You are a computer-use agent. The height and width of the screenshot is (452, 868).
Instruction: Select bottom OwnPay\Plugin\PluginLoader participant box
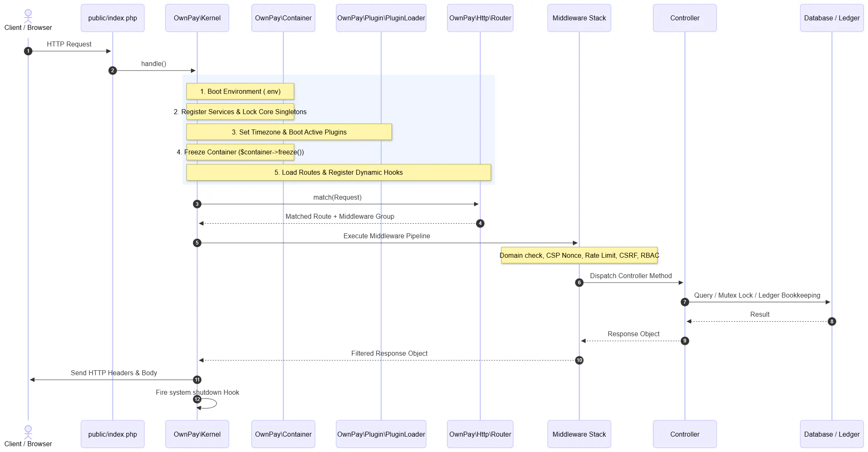click(381, 434)
